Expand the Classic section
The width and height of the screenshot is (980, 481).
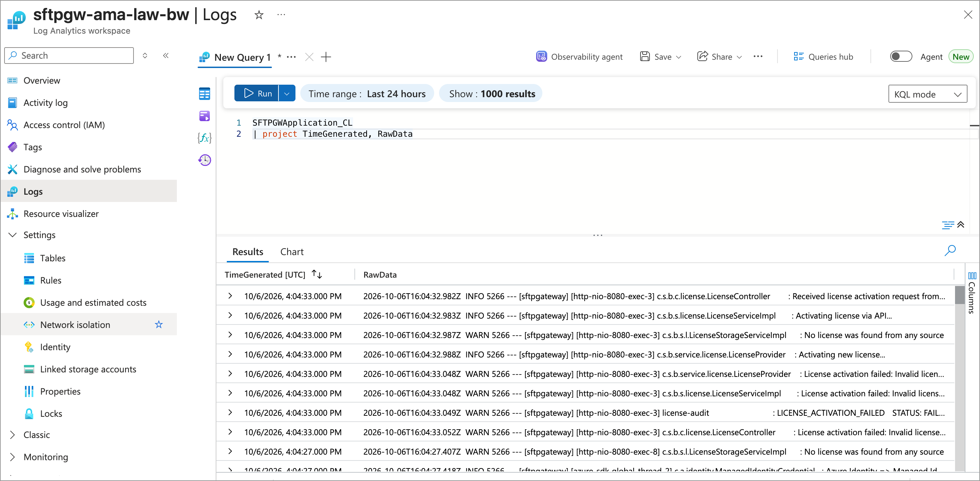click(12, 434)
